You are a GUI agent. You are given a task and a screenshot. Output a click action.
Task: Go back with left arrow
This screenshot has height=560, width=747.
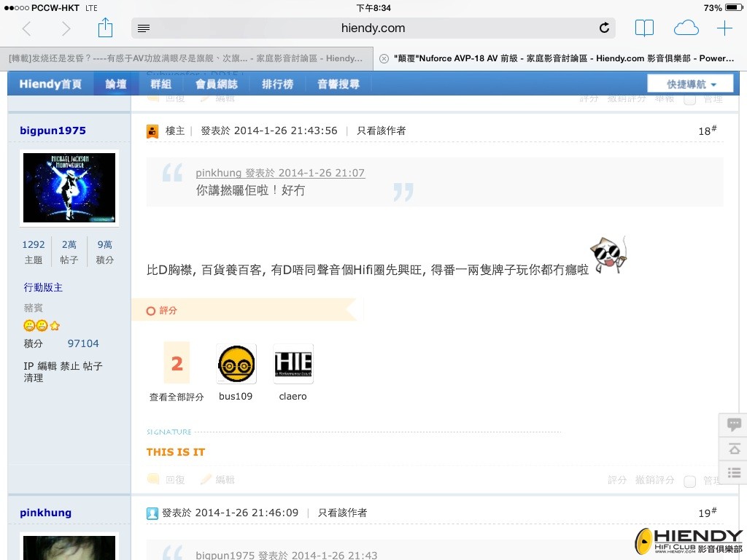pos(27,28)
